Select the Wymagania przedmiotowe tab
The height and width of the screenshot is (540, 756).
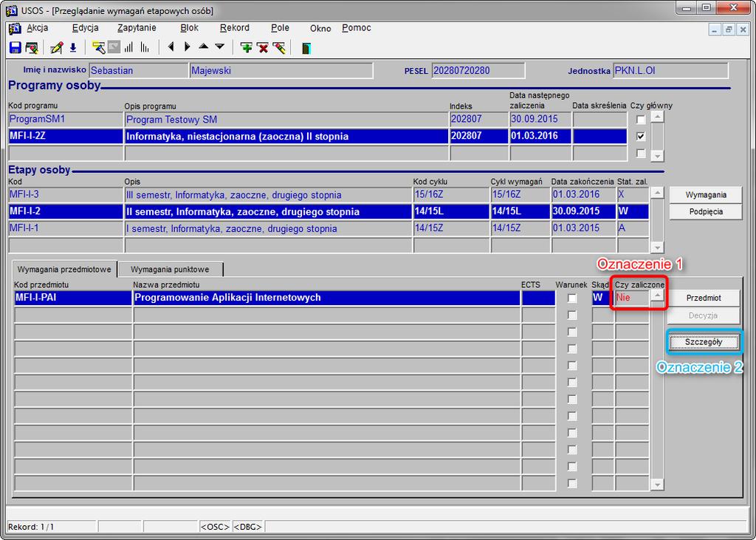tap(64, 270)
